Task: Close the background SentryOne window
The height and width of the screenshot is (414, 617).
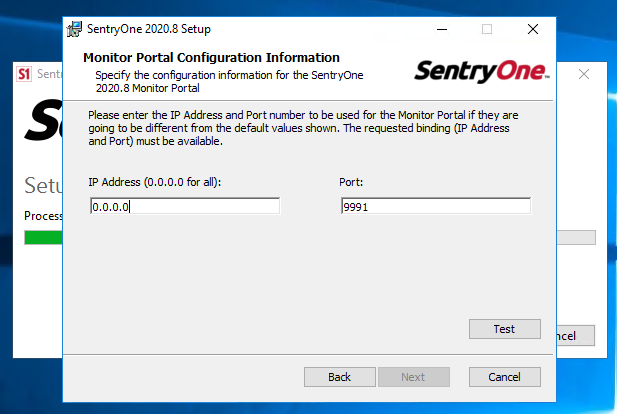Action: pyautogui.click(x=584, y=74)
